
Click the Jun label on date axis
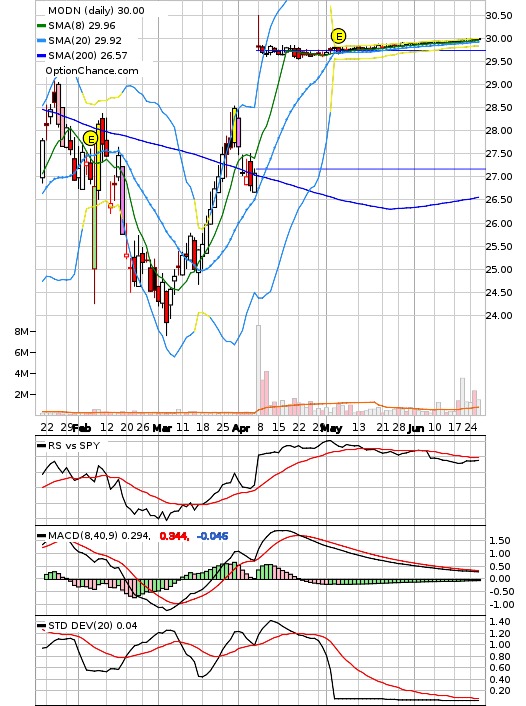[416, 428]
